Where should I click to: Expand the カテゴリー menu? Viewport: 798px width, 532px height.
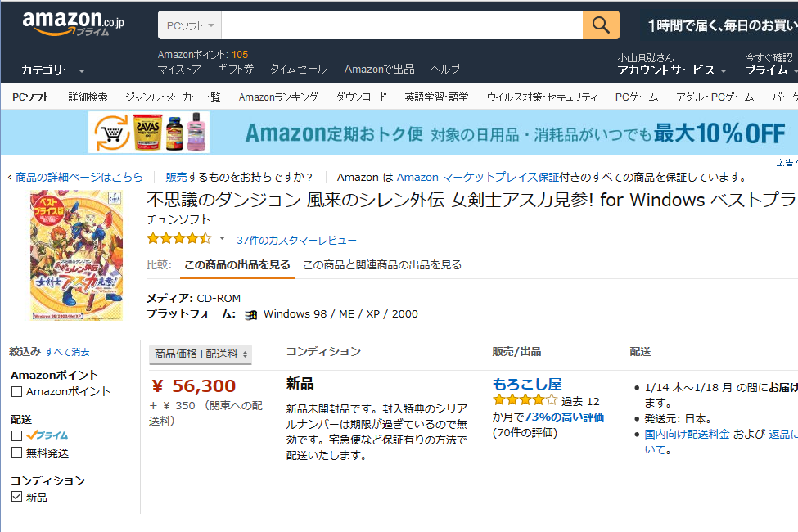coord(52,70)
